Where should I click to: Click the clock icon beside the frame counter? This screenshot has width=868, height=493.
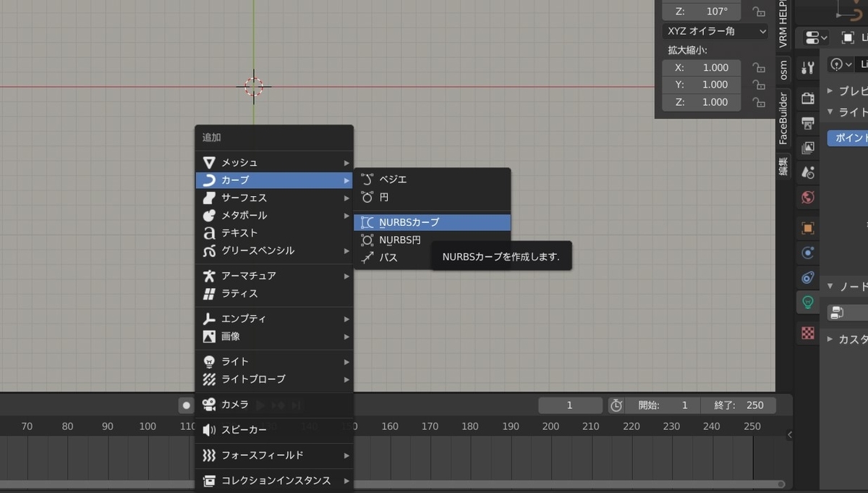pyautogui.click(x=616, y=405)
